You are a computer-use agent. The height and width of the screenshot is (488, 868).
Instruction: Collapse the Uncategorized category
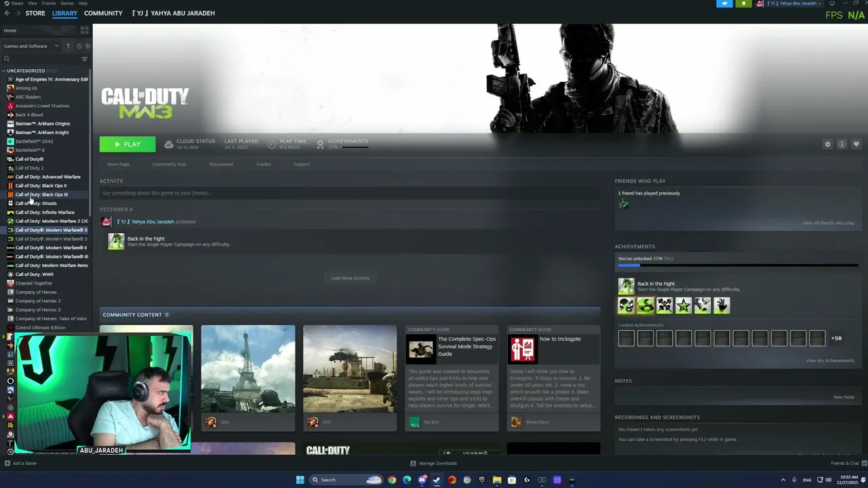pos(3,70)
